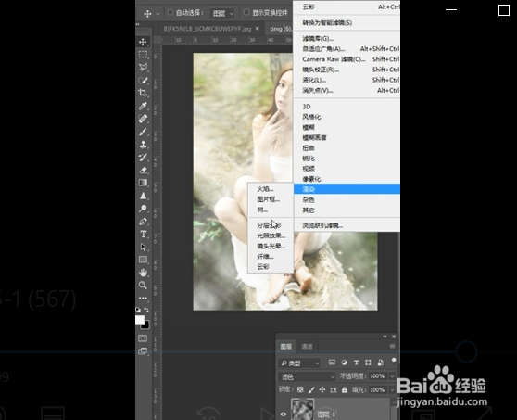
Task: Select the Pen tool
Action: click(x=143, y=222)
